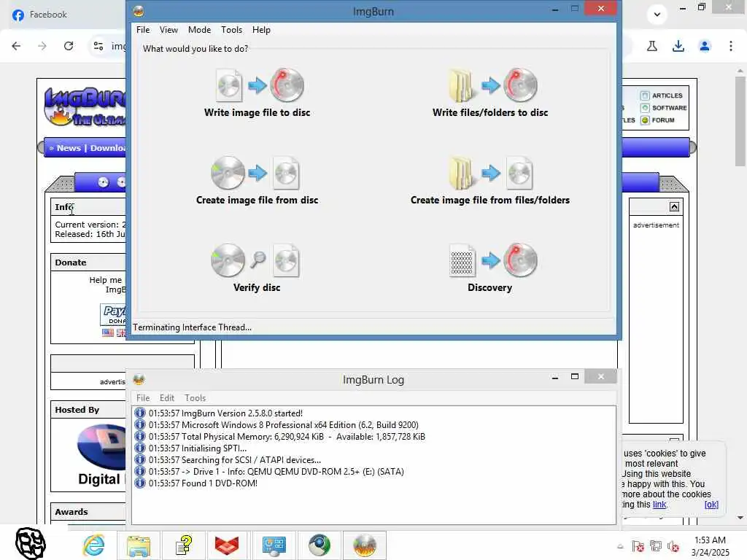Open volume icon in system tray

click(x=673, y=546)
